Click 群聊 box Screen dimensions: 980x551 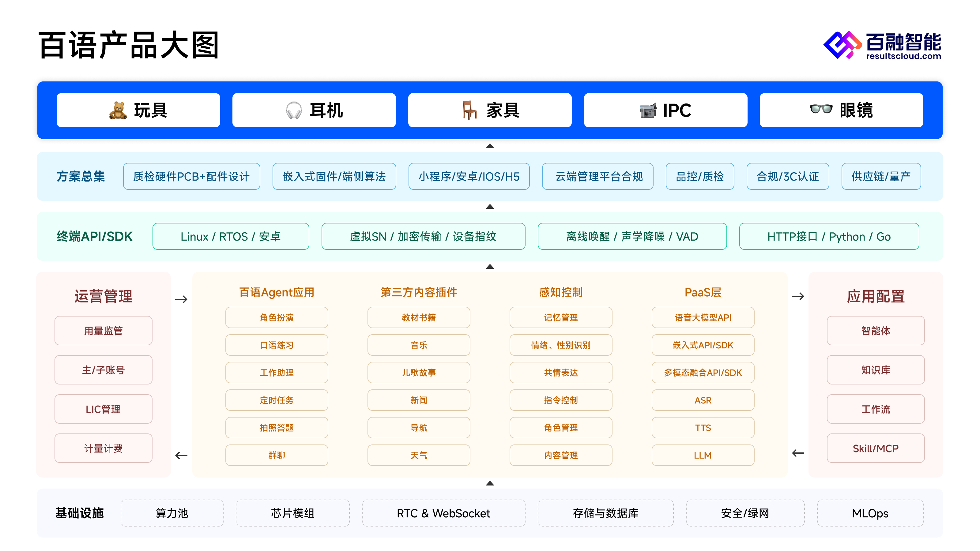(277, 455)
